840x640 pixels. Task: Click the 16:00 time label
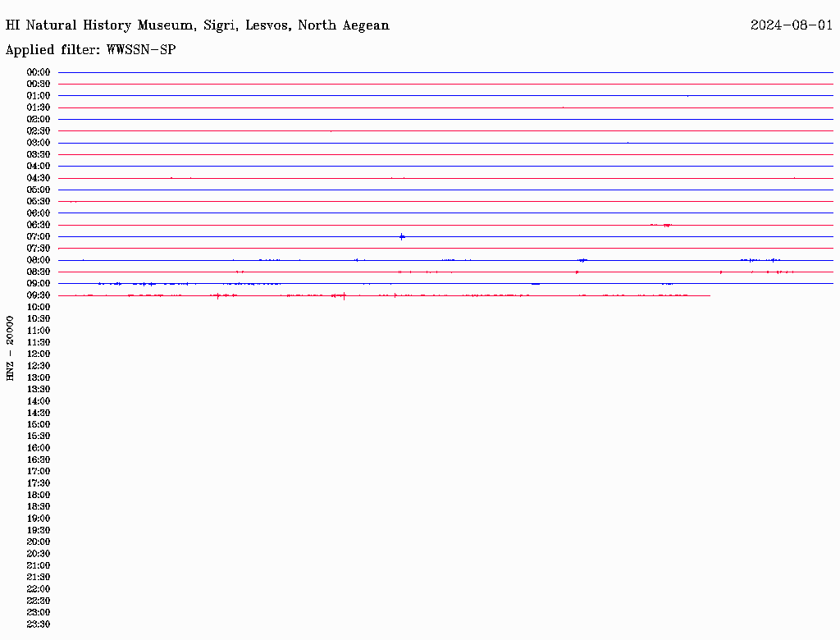pos(39,448)
